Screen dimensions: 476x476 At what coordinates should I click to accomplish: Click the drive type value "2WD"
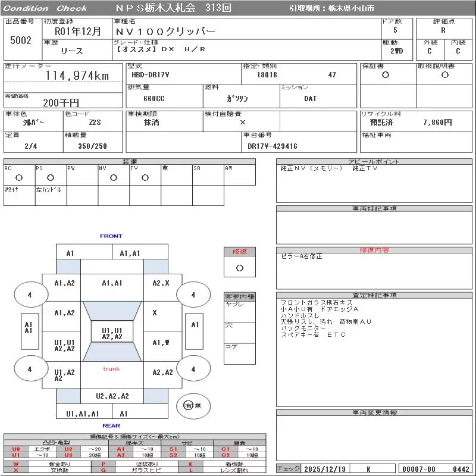click(x=396, y=51)
